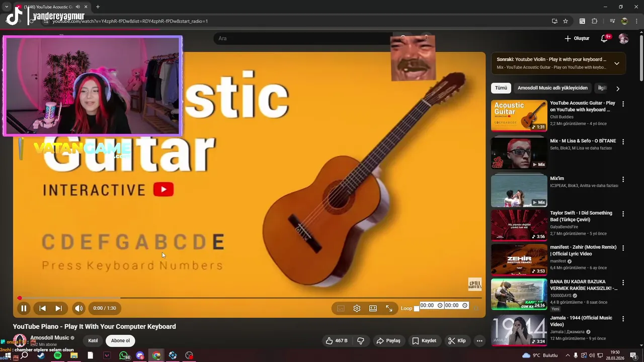Set loop end time field
Screen dimensions: 644x362
(x=456, y=305)
